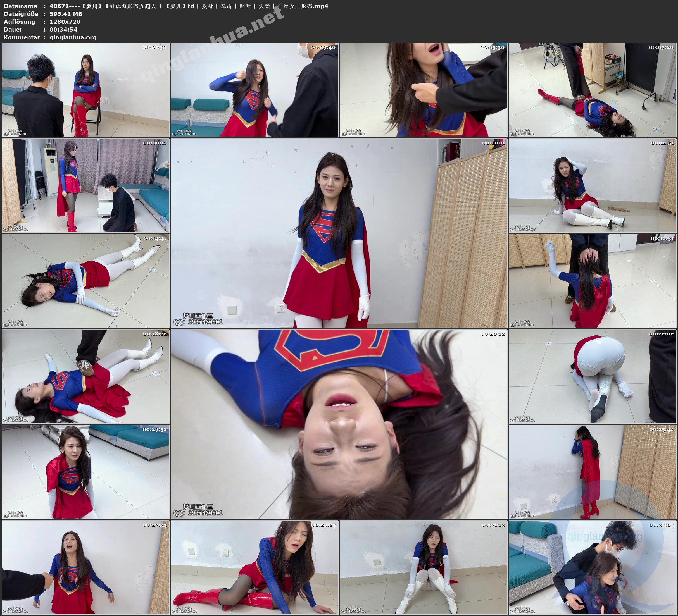Click the frame timestamped 00:07:20
Image resolution: width=678 pixels, height=616 pixels.
(593, 90)
